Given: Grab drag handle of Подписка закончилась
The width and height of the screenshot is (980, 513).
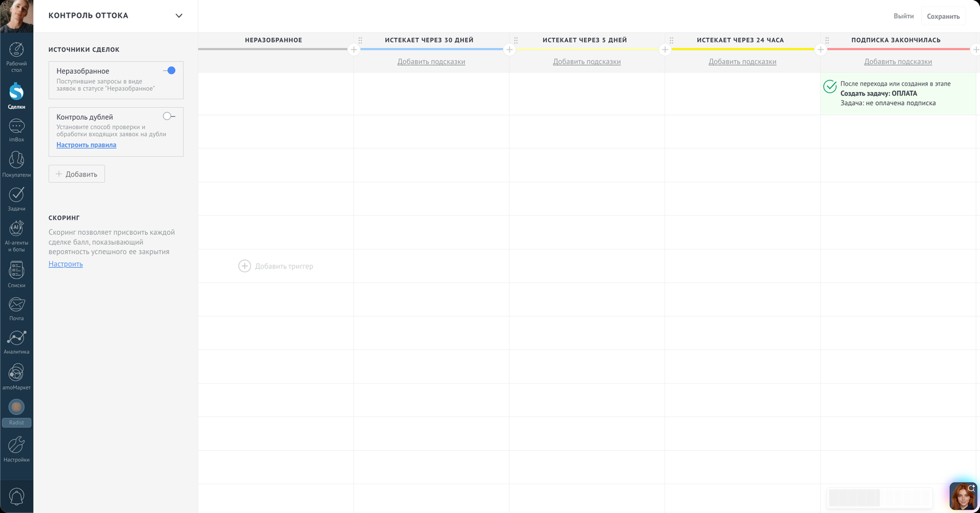Looking at the screenshot, I should pos(826,41).
